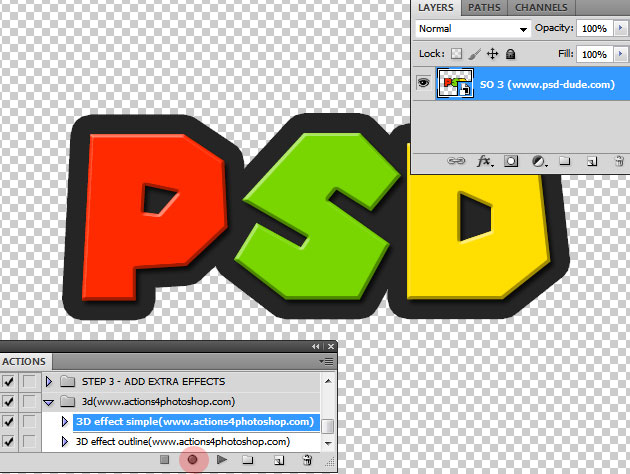Select action set STEP 3 - ADD EXTRA EFFECTS
This screenshot has width=630, height=474.
pos(153,381)
